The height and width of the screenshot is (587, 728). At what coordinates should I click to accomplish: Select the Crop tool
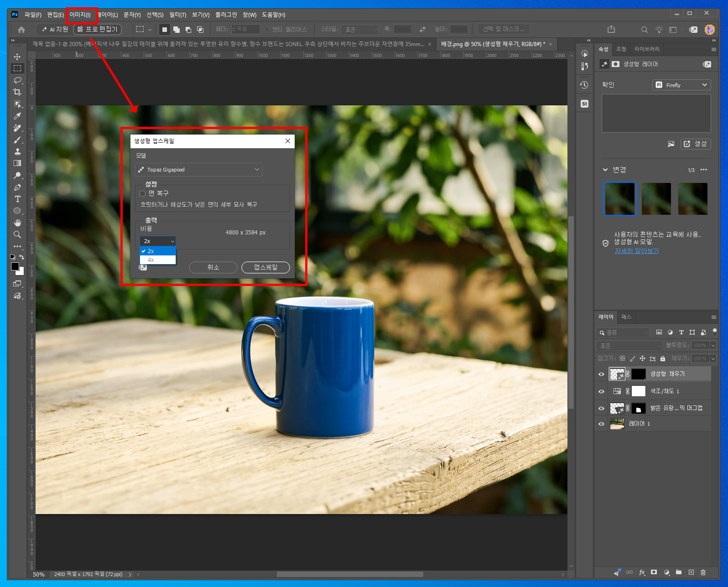pos(17,92)
